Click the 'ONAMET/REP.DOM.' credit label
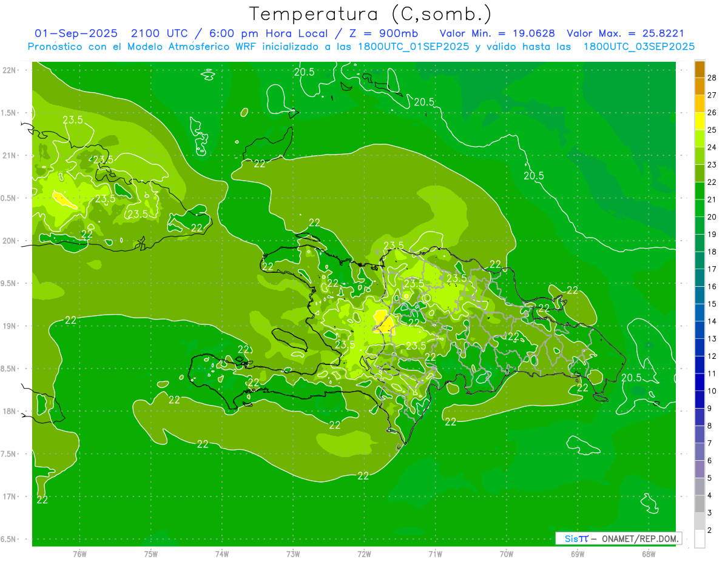Screen dimensions: 728x562 point(641,538)
